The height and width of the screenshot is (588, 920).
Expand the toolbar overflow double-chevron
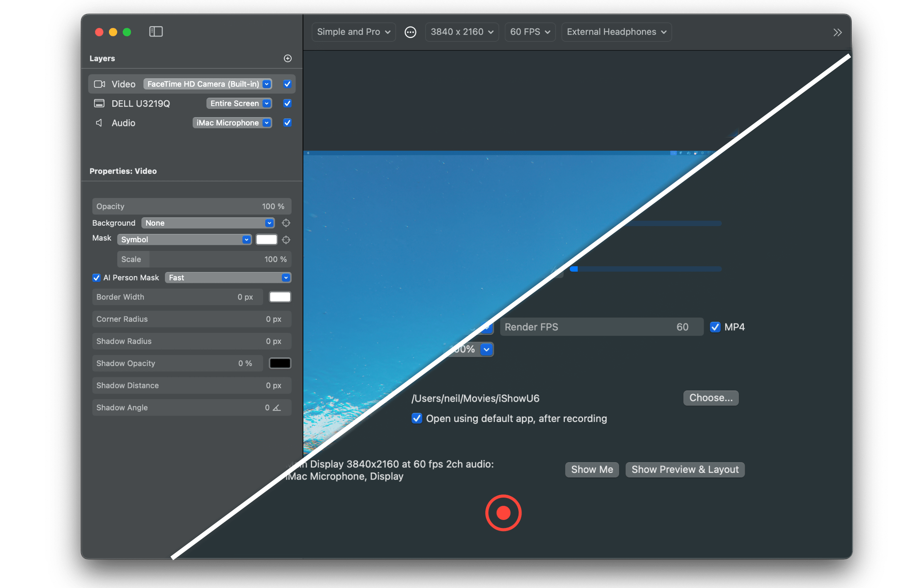838,32
